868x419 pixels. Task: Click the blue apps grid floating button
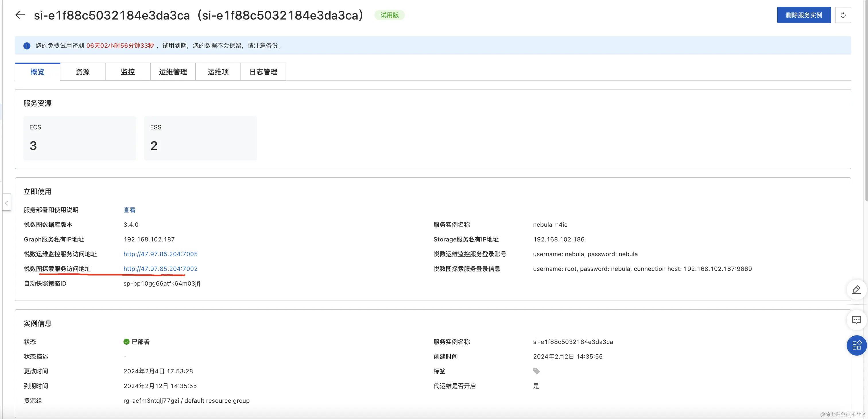[856, 345]
